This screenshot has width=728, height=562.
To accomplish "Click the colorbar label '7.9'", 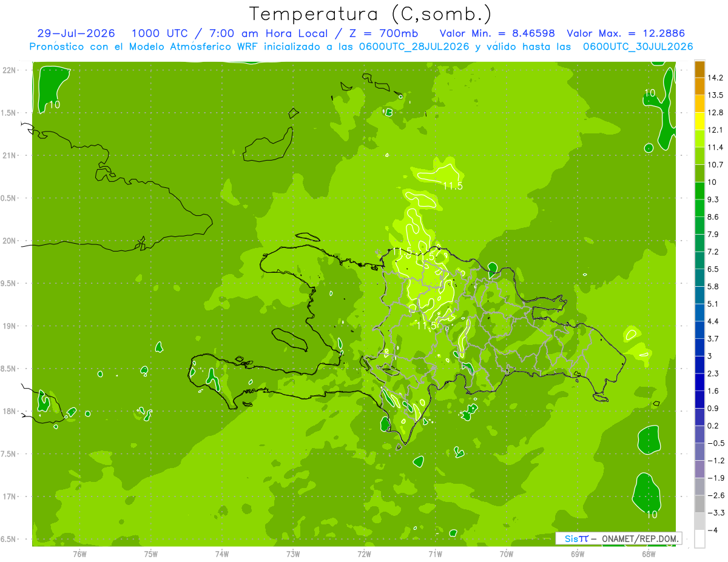I will (x=713, y=234).
